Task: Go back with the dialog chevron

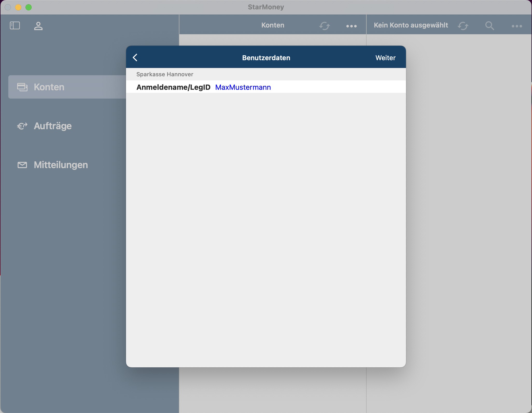Action: point(135,58)
